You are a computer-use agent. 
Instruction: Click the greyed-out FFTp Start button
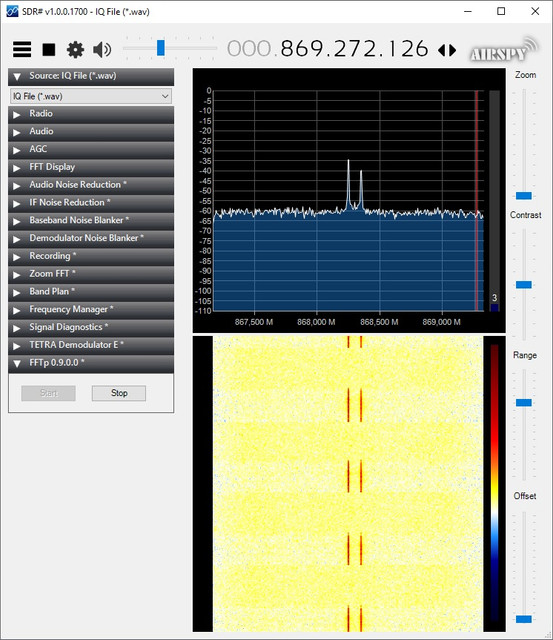coord(48,393)
